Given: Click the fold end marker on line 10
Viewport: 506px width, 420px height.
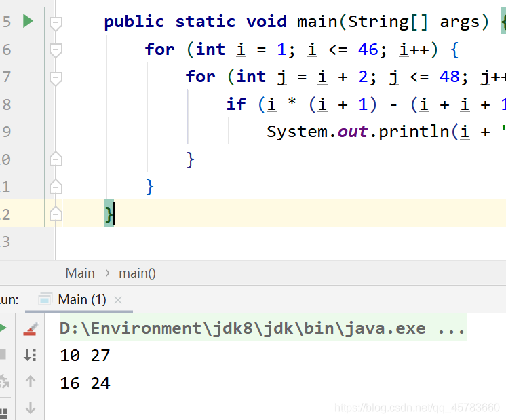Looking at the screenshot, I should [x=56, y=159].
